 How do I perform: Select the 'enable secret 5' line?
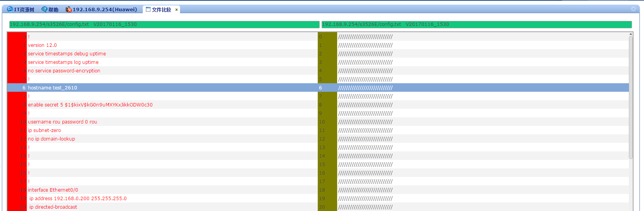pos(90,105)
